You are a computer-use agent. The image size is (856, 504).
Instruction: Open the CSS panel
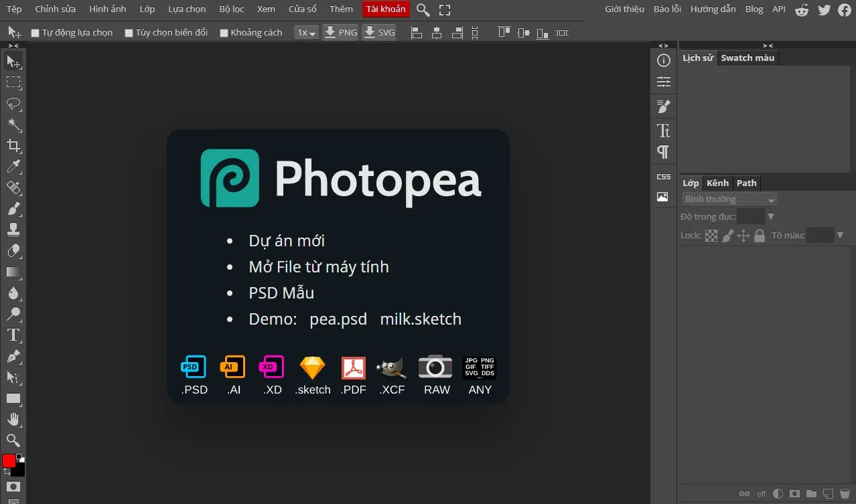coord(662,176)
